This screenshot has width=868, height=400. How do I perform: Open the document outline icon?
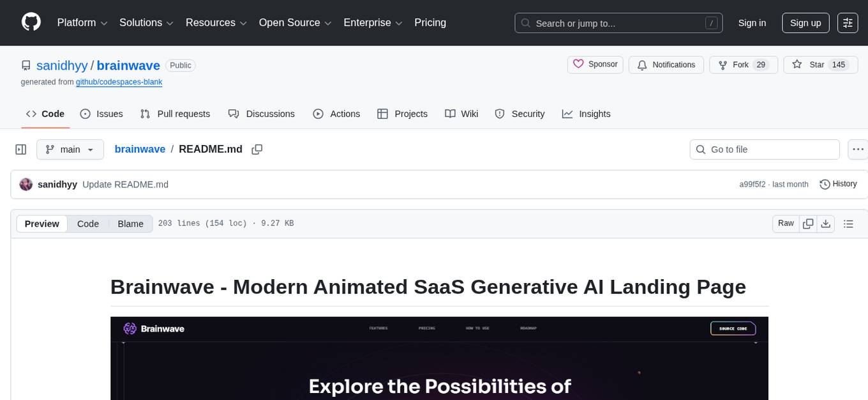848,224
